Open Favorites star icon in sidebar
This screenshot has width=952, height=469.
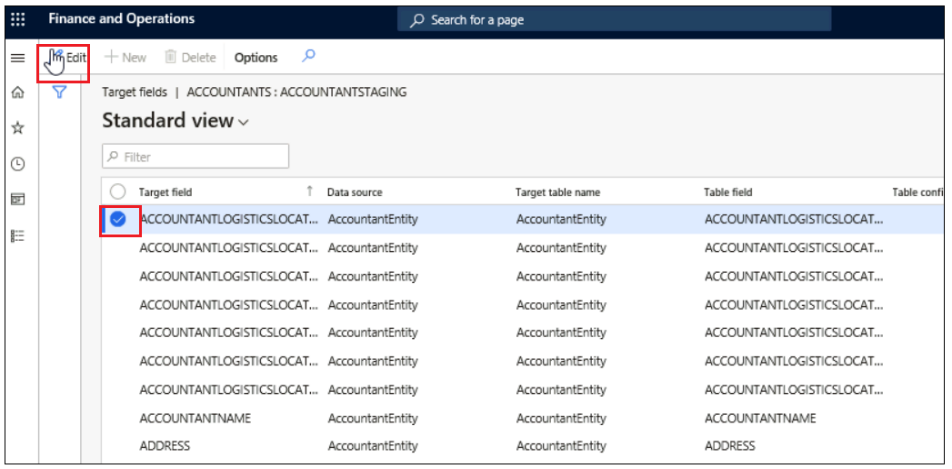18,128
